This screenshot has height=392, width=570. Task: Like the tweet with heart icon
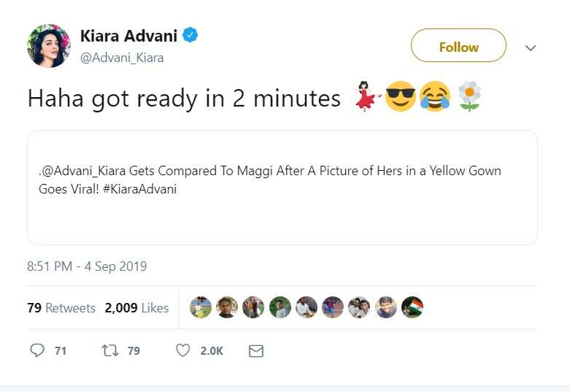point(183,350)
